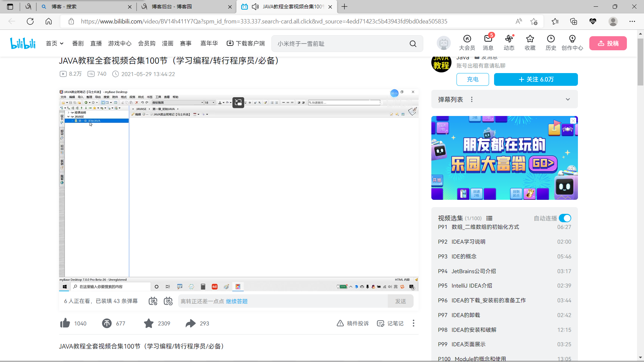Click the search magnifier icon

coord(413,44)
